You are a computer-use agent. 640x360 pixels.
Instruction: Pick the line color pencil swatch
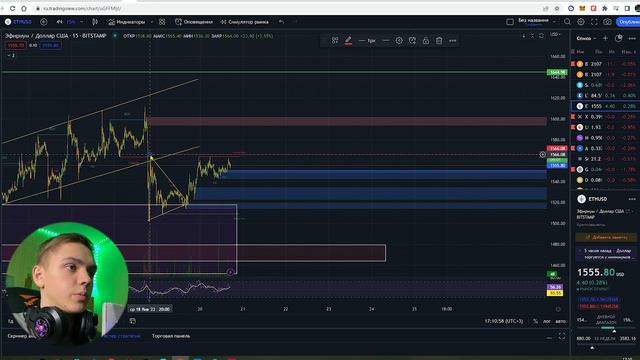click(x=348, y=40)
